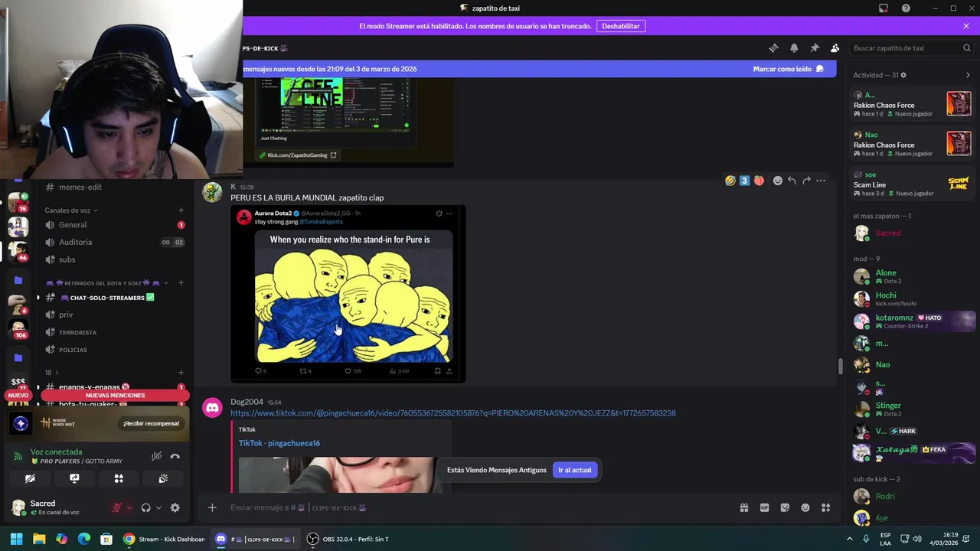The image size is (980, 551).
Task: Open the gift icon in message bar
Action: pyautogui.click(x=743, y=507)
